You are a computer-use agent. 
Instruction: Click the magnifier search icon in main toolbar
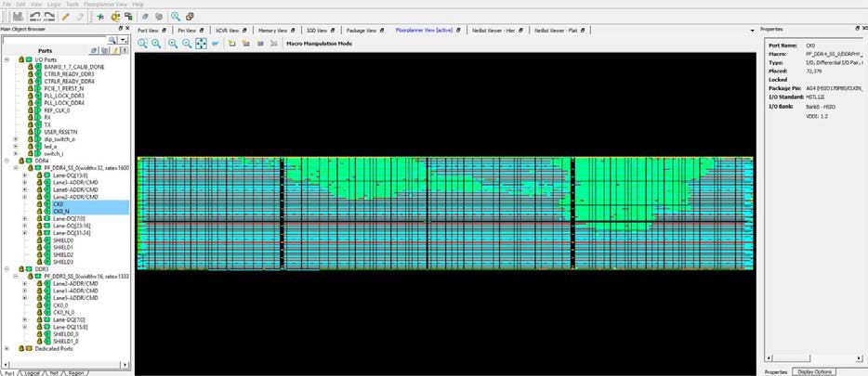click(173, 17)
